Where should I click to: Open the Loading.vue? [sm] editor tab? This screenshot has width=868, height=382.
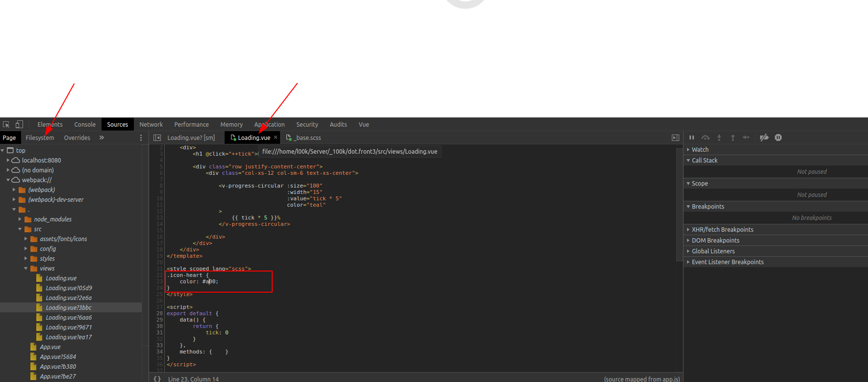coord(191,138)
